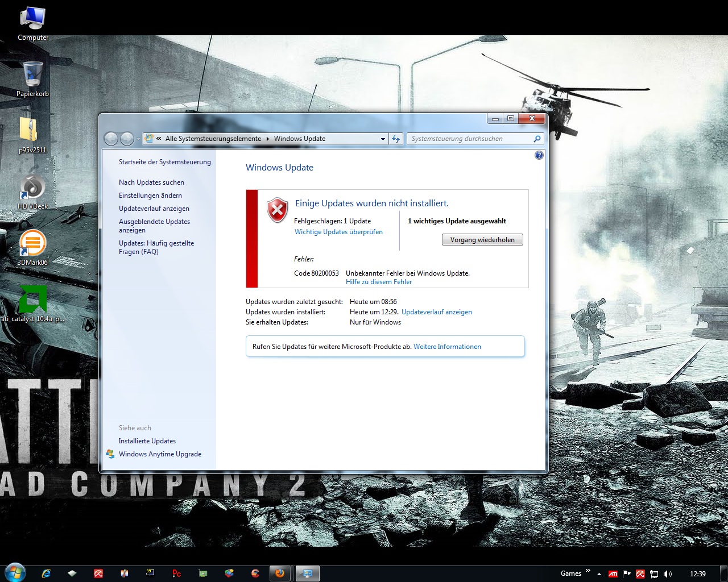Open the blue help question mark icon

(539, 155)
